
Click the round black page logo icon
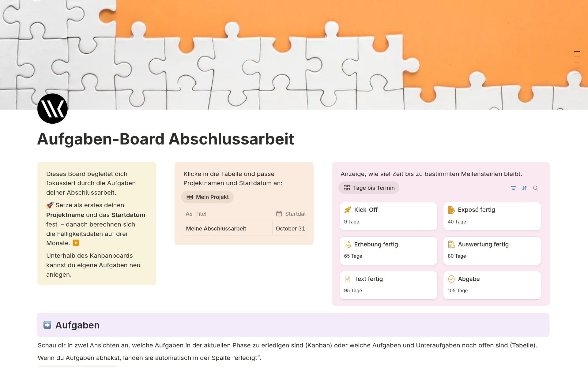pos(52,109)
